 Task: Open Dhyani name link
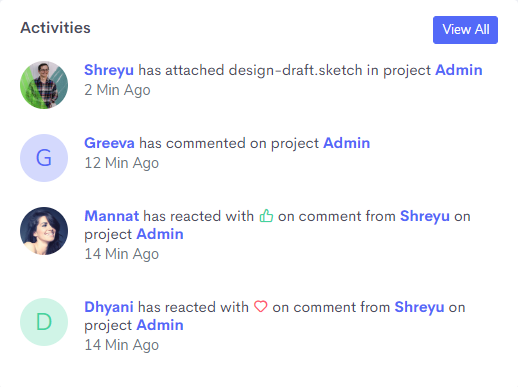109,307
